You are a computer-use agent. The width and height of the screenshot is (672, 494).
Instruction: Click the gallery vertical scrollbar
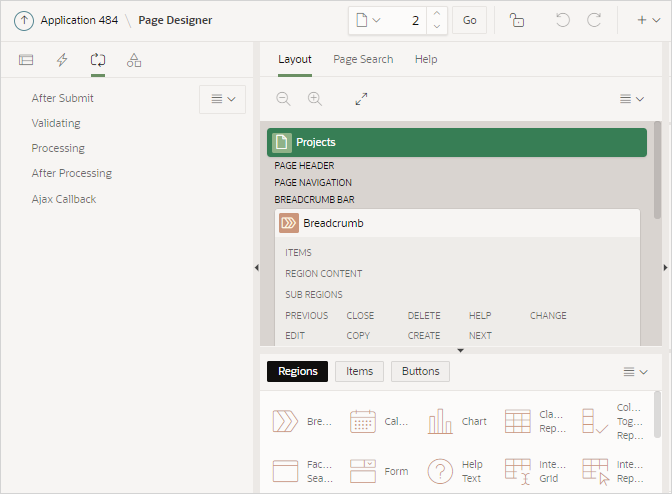click(x=657, y=415)
